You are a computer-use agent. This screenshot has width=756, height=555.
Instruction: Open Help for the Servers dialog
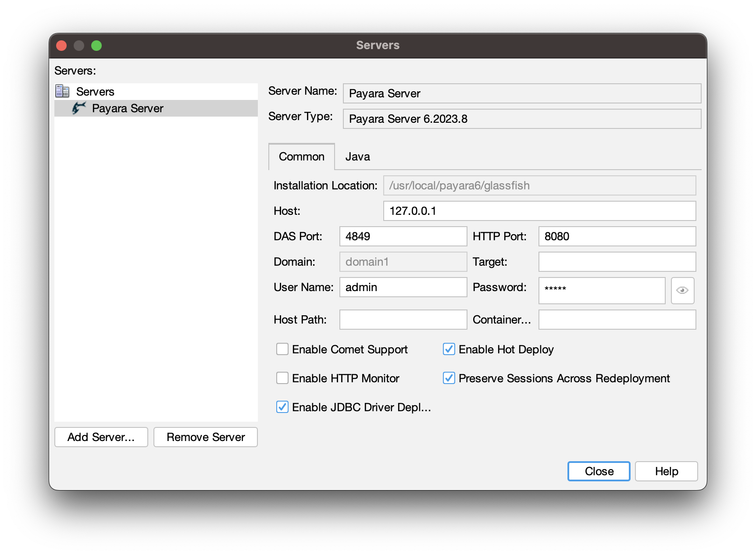click(x=666, y=471)
